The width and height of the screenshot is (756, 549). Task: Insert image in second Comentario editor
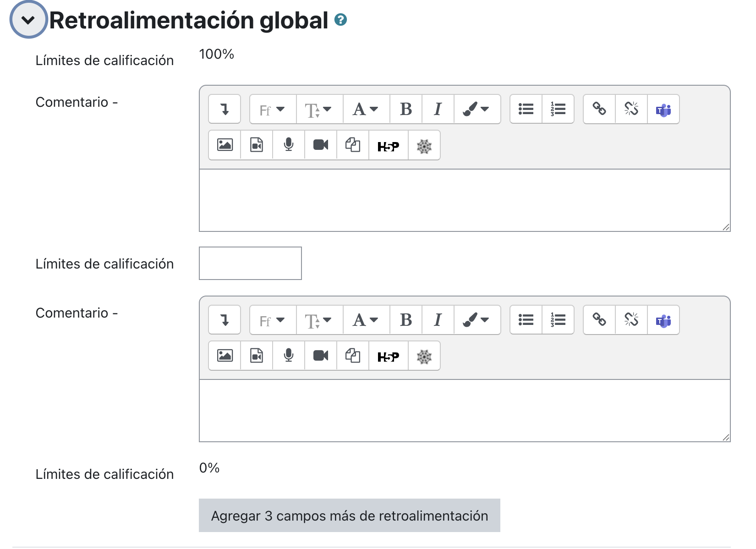coord(225,356)
